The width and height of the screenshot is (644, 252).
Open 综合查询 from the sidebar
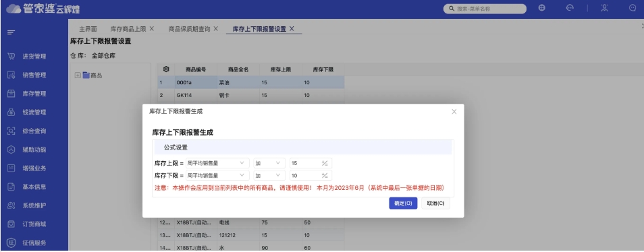coord(34,131)
